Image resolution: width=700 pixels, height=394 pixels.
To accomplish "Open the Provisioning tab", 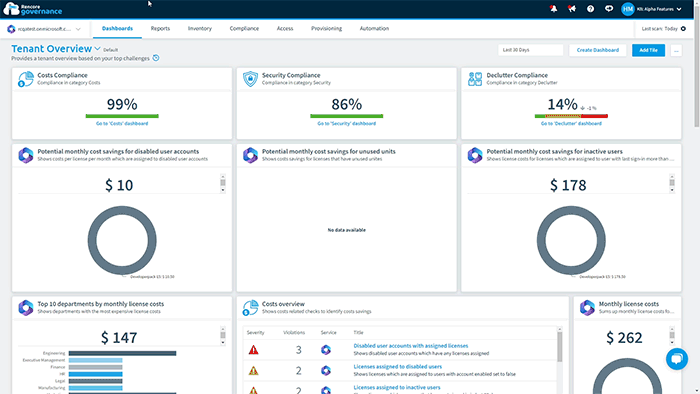I will coord(326,29).
